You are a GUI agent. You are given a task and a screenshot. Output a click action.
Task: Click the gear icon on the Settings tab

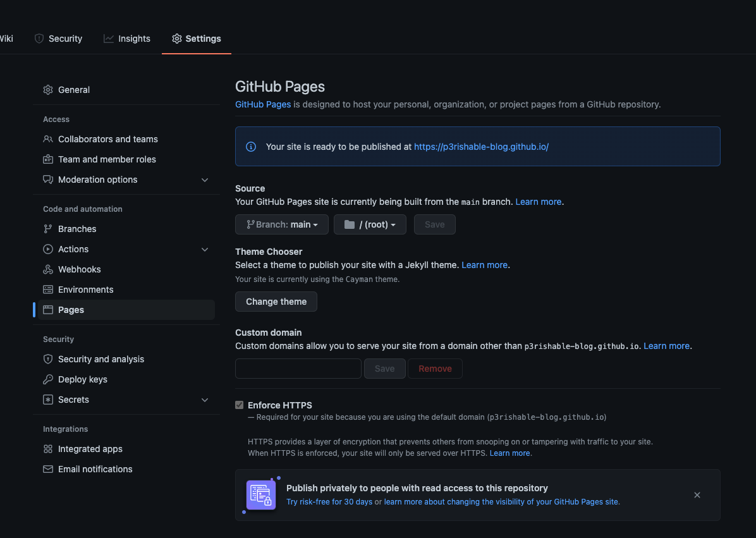click(177, 39)
